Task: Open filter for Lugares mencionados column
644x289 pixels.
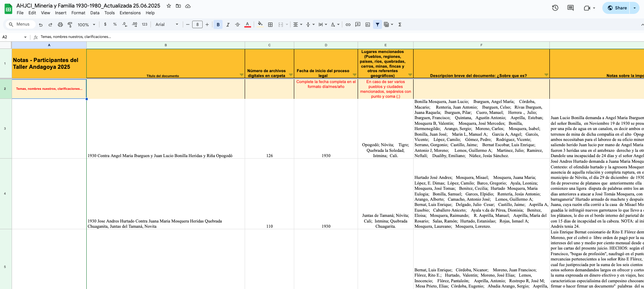Action: click(x=410, y=75)
